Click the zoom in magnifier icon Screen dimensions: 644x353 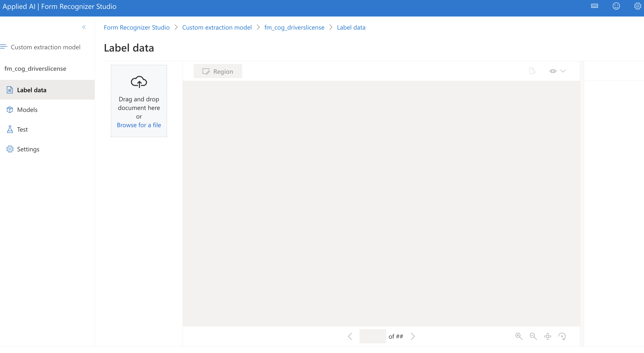519,336
